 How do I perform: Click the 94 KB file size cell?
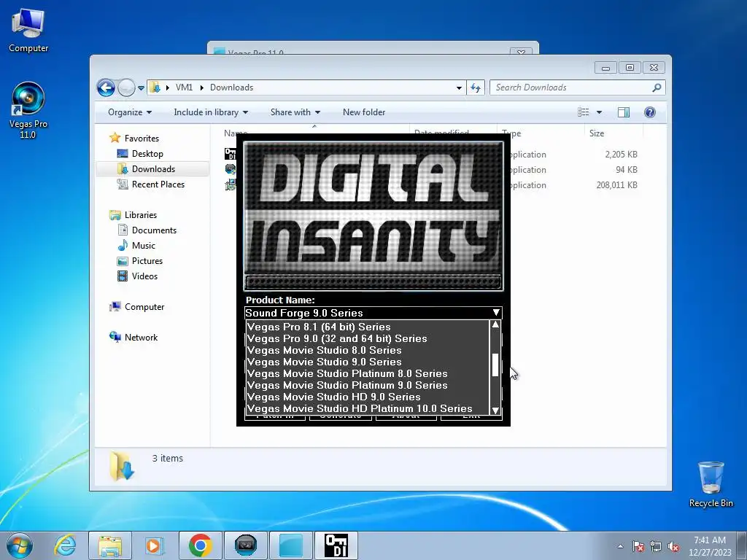click(626, 169)
